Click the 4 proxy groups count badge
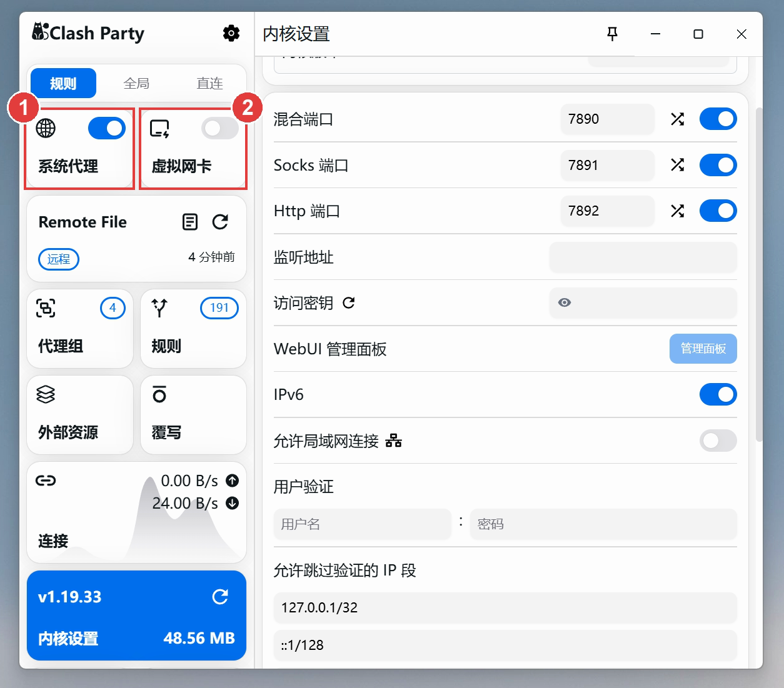This screenshot has height=688, width=784. [113, 307]
